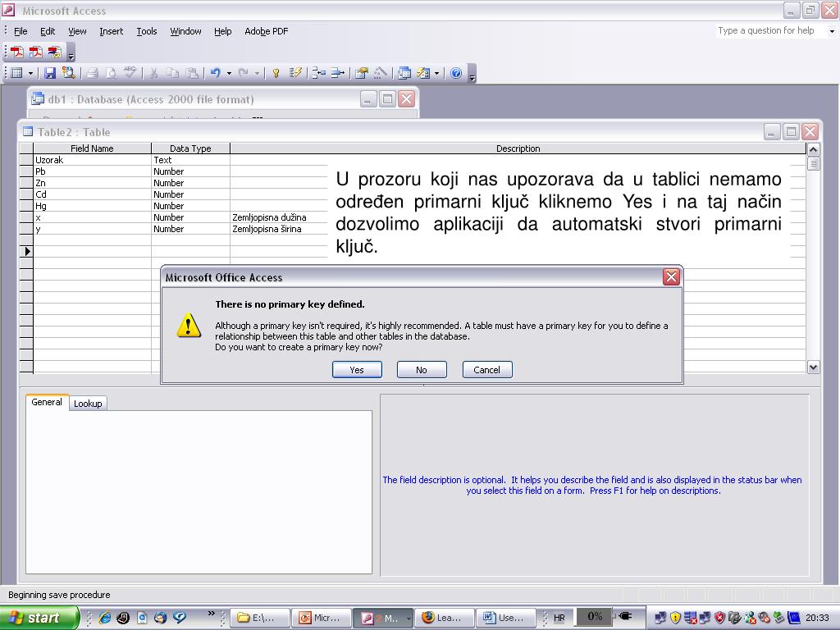840x630 pixels.
Task: Open the help question box dropdown
Action: (x=832, y=31)
